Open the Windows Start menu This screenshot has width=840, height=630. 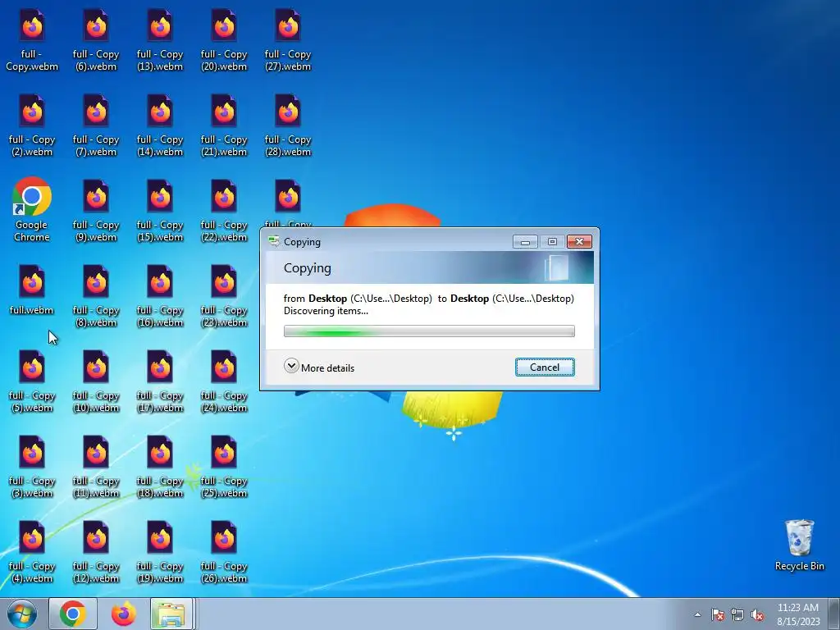tap(22, 614)
